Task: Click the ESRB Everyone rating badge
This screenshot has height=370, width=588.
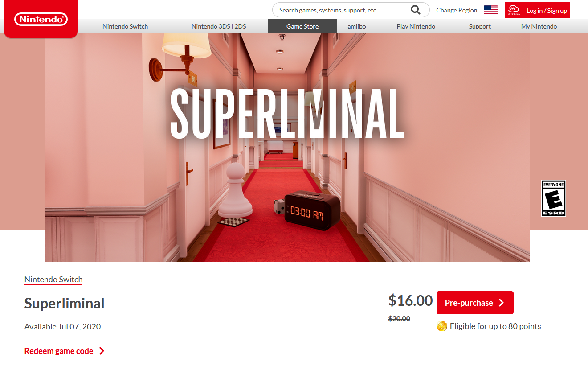Action: (x=553, y=198)
